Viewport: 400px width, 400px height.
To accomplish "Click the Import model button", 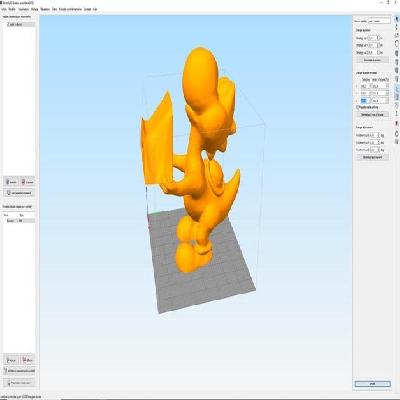I will pos(11,182).
